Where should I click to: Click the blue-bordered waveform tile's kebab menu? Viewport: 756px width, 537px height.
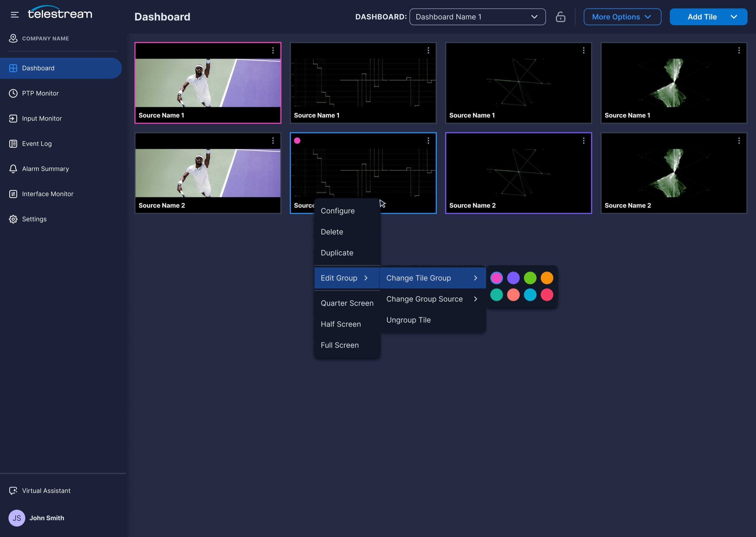coord(428,140)
